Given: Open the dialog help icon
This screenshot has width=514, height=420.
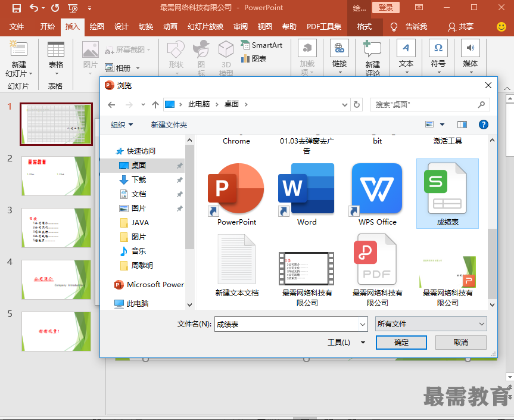Looking at the screenshot, I should tap(483, 125).
